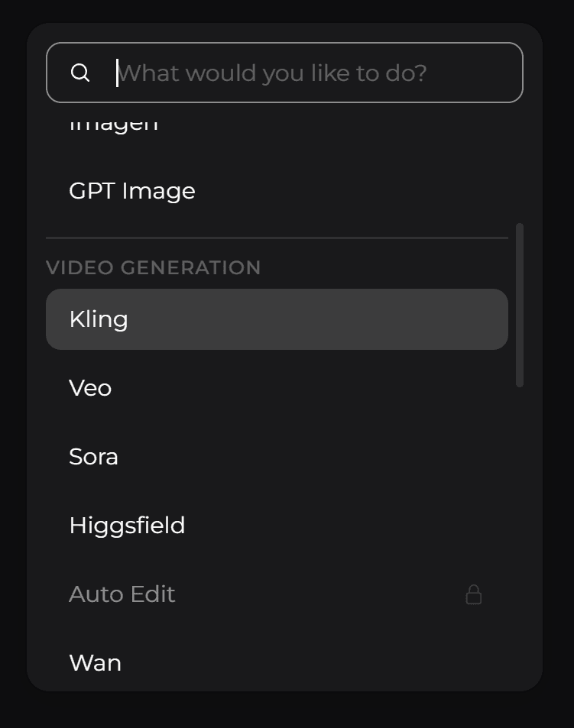Unlock Auto Edit by clicking its padlock
This screenshot has height=728, width=574.
[x=473, y=594]
